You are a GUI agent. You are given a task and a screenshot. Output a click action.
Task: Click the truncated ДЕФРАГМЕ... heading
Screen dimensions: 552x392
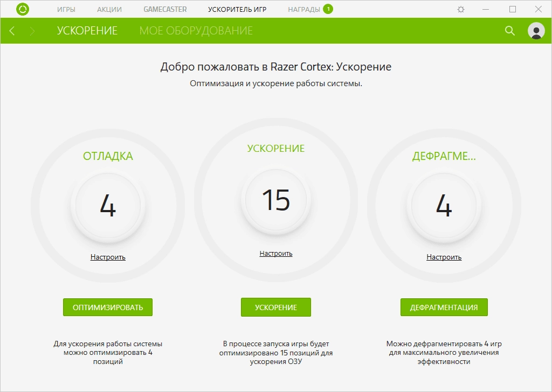[x=444, y=156]
